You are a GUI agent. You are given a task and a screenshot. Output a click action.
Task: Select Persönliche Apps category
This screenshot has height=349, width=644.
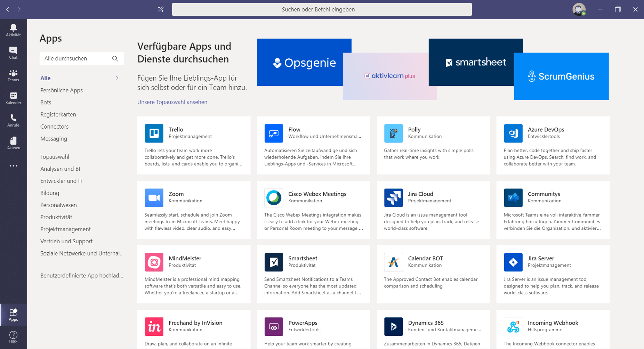pyautogui.click(x=62, y=90)
